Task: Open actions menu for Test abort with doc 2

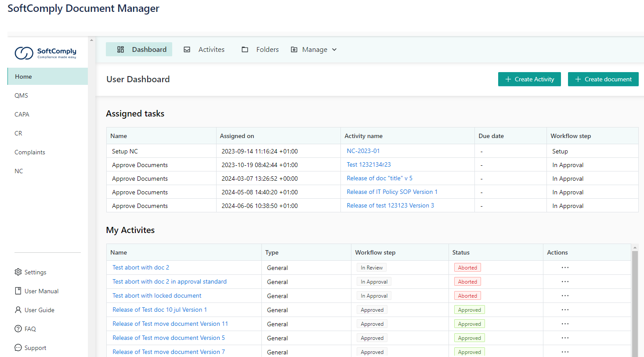Action: 565,267
